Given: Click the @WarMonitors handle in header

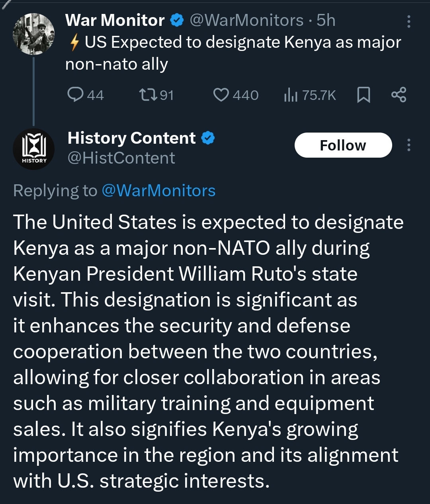Looking at the screenshot, I should tap(246, 20).
